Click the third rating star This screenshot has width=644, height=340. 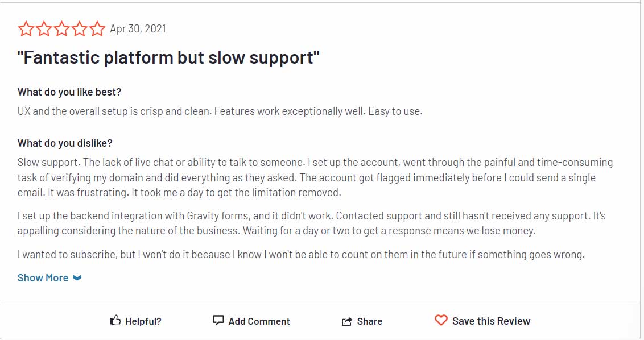[x=61, y=29]
